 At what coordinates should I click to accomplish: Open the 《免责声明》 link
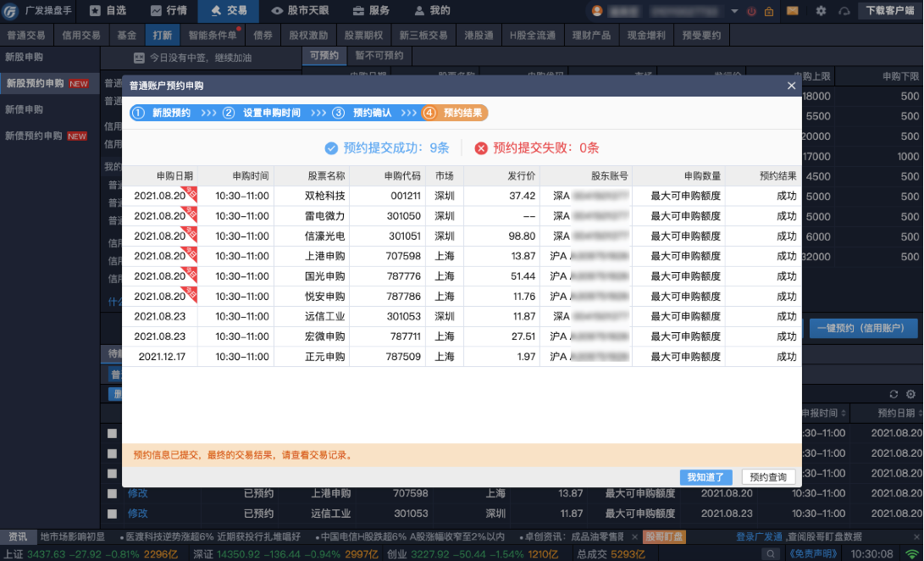(x=813, y=554)
